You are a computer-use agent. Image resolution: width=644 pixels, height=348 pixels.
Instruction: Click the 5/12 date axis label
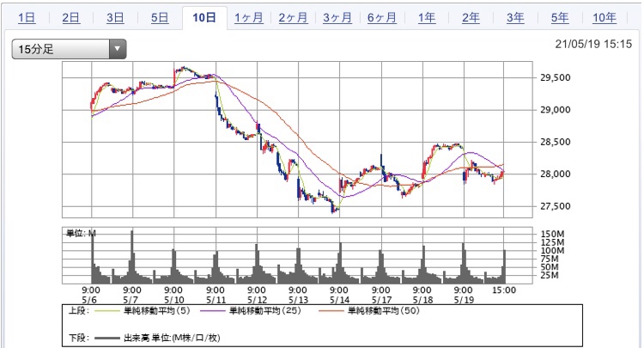click(257, 300)
